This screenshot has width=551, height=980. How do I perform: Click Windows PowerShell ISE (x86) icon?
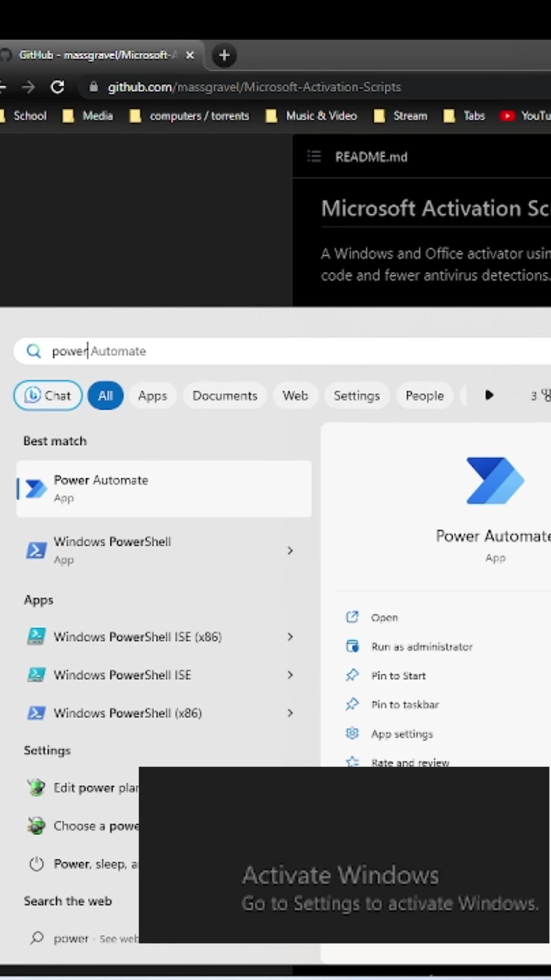(x=36, y=636)
